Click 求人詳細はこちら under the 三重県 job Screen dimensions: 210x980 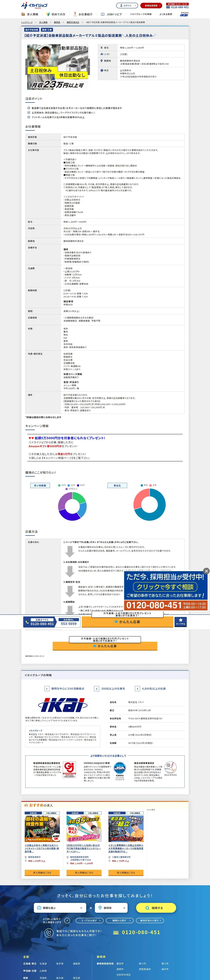pos(126,872)
